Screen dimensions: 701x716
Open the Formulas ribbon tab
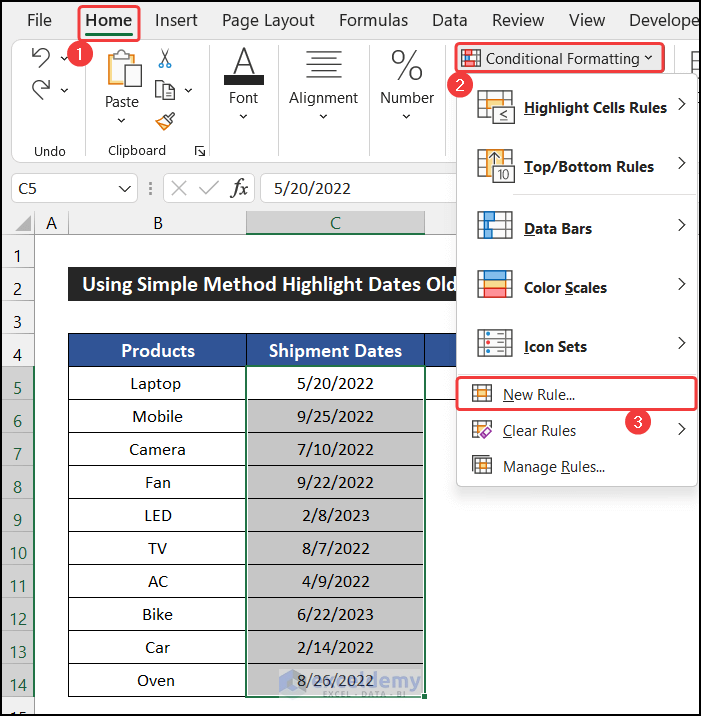[373, 20]
